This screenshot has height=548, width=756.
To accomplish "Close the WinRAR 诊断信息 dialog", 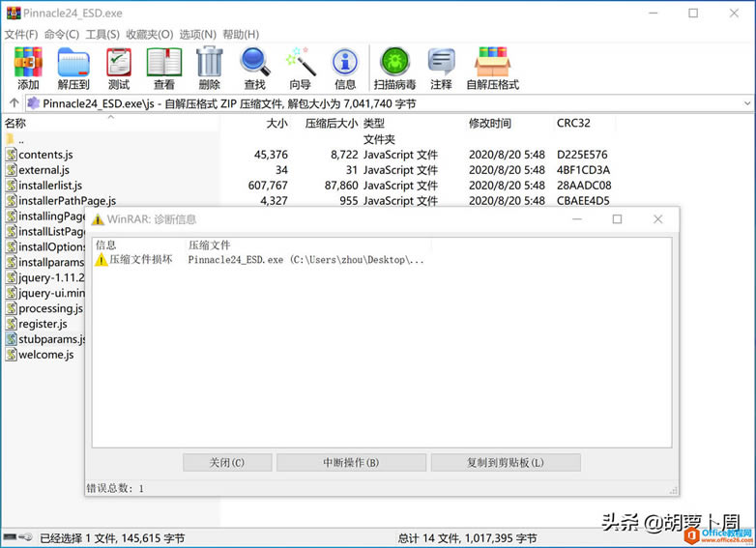I will coord(657,219).
